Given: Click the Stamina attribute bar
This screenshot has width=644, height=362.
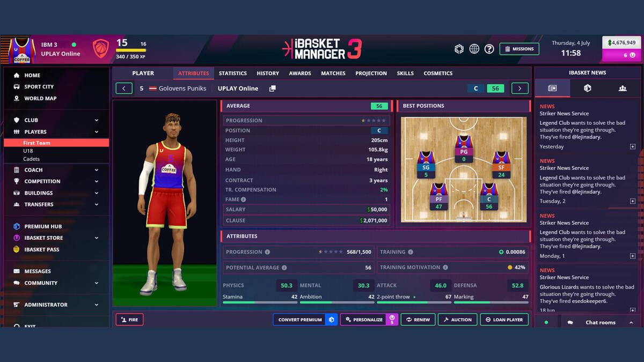Looking at the screenshot, I should pyautogui.click(x=260, y=302).
